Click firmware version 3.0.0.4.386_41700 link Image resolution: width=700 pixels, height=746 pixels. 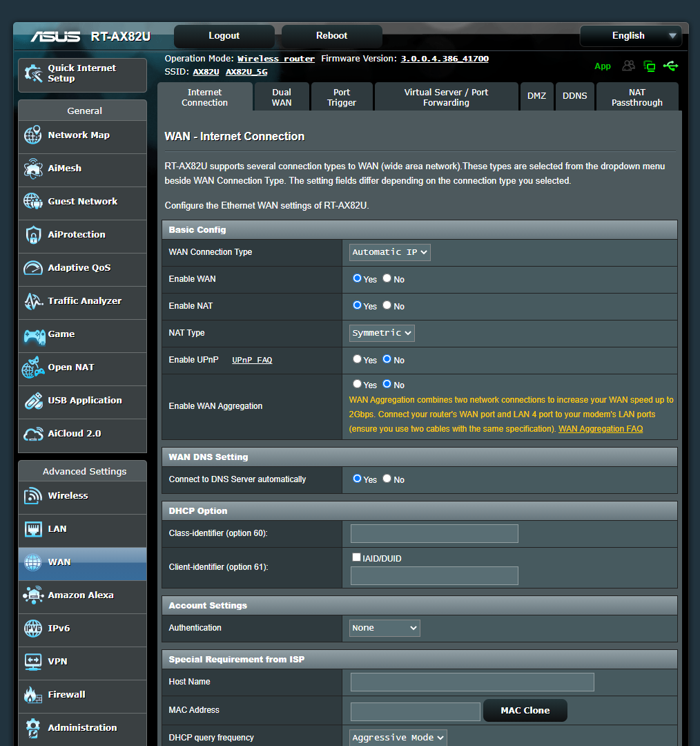tap(445, 59)
